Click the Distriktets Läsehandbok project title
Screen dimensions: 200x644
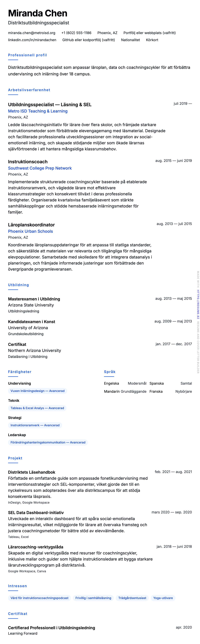tap(32, 472)
